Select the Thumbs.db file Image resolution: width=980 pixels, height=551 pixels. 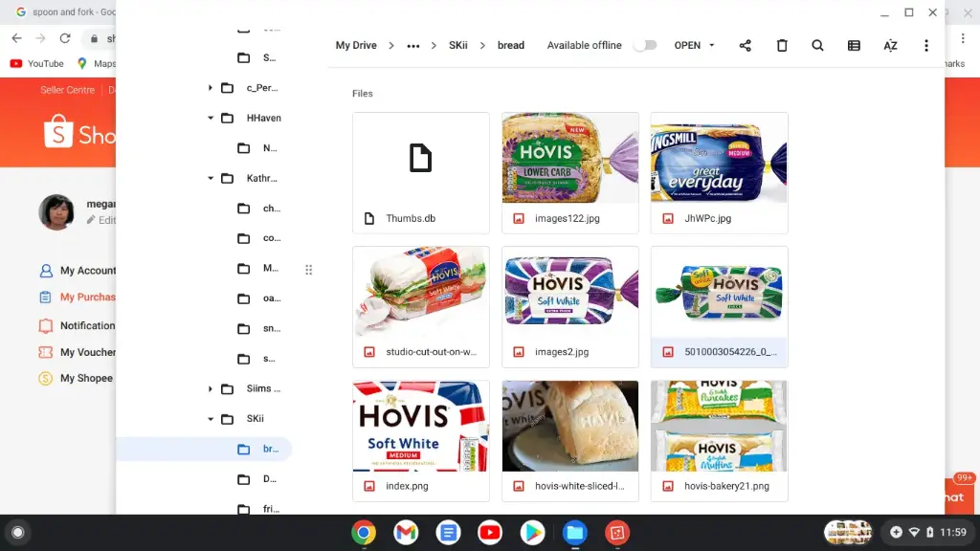pos(421,173)
